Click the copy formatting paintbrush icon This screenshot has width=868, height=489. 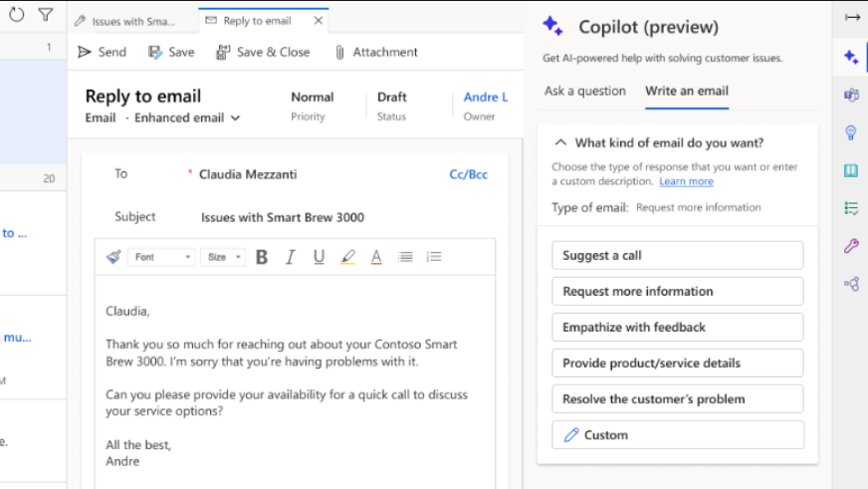pos(113,257)
